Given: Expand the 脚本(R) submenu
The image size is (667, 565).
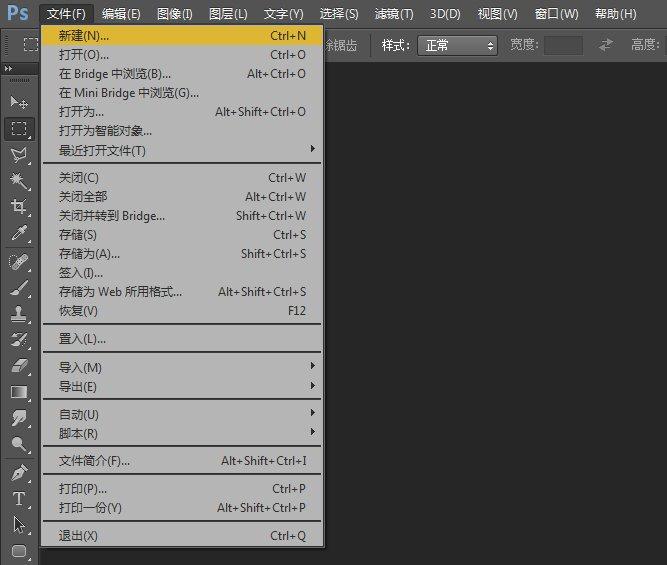Looking at the screenshot, I should pyautogui.click(x=182, y=433).
